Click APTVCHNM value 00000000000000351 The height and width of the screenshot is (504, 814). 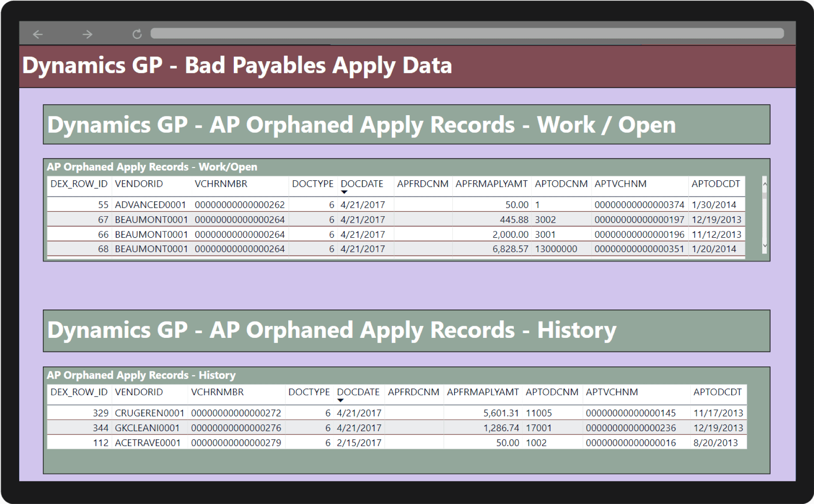tap(639, 249)
